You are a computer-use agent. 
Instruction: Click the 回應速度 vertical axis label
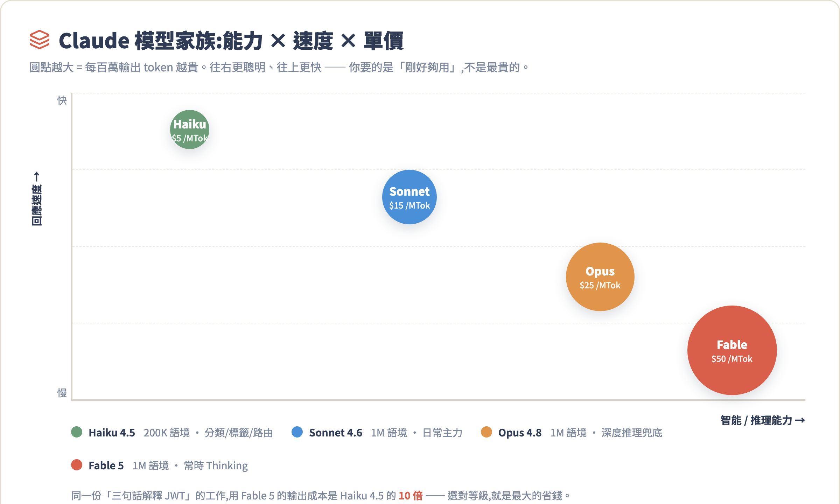click(36, 198)
